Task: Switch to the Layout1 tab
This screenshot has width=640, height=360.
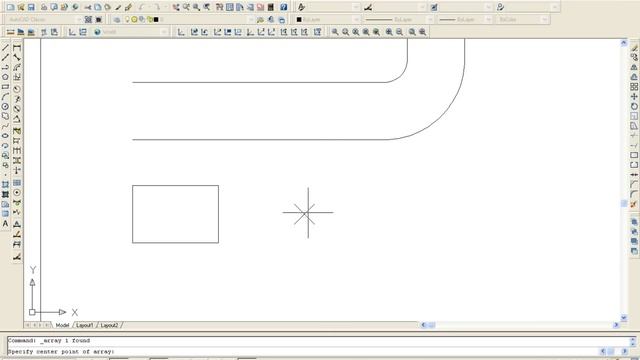Action: (x=85, y=325)
